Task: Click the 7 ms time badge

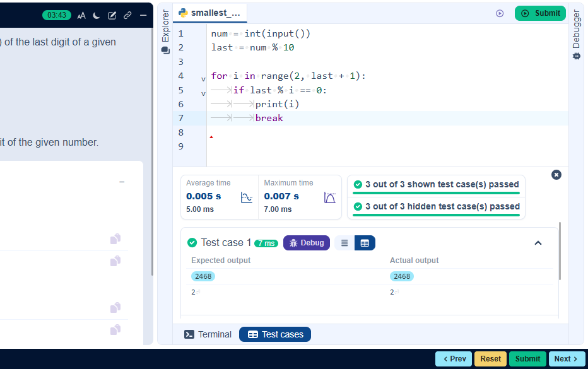Action: 266,243
